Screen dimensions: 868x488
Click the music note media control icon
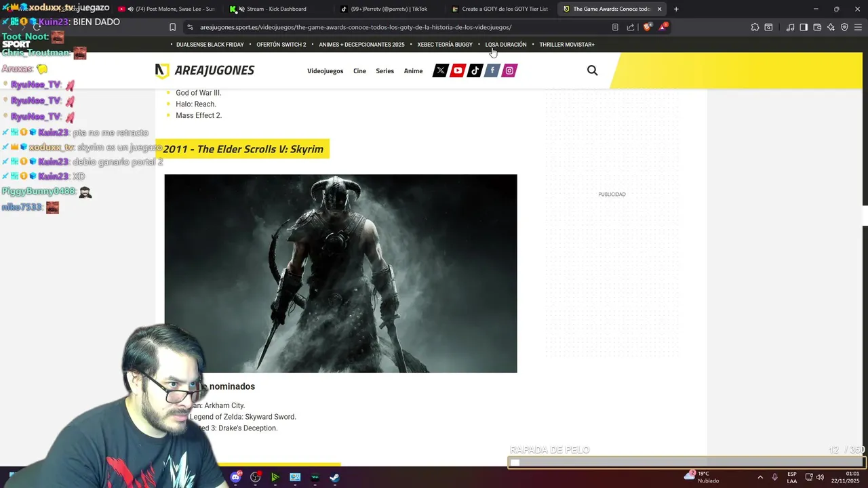pos(790,27)
